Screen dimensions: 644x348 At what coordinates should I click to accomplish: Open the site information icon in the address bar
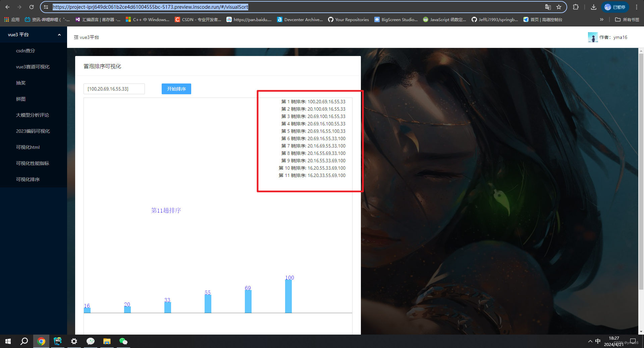[x=46, y=7]
